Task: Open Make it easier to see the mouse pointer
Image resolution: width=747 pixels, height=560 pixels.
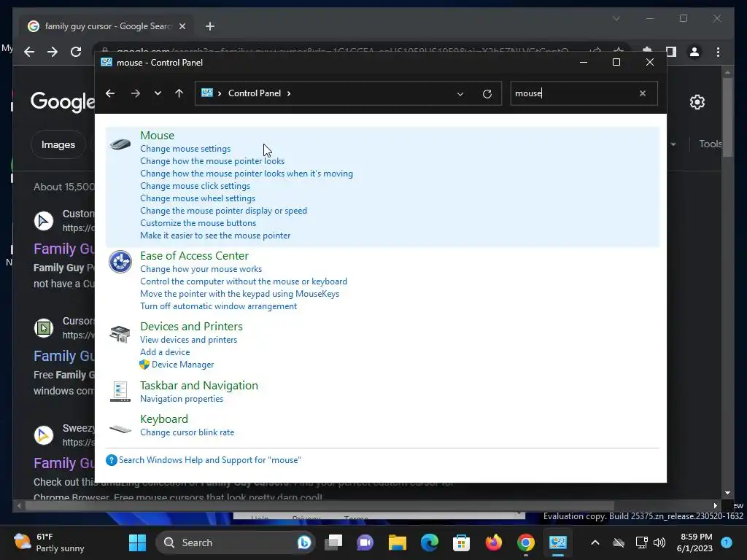Action: 215,236
